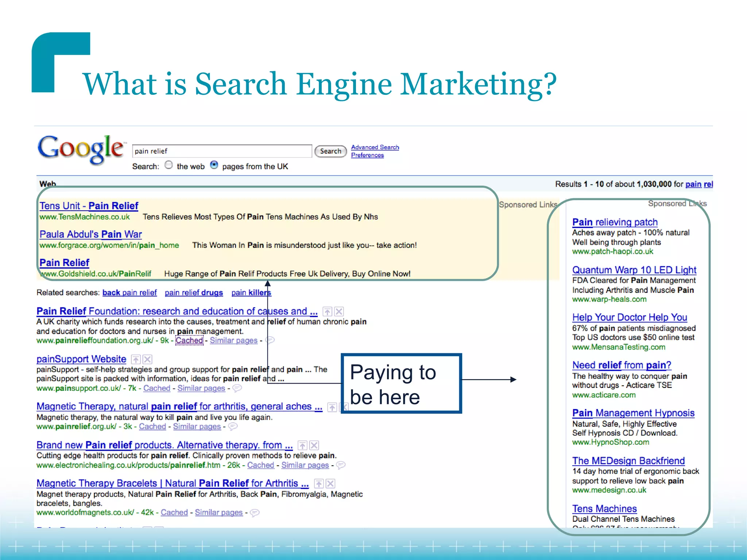This screenshot has width=747, height=560.
Task: Click the www.patch-haopi.co.uk URL text
Action: point(613,252)
